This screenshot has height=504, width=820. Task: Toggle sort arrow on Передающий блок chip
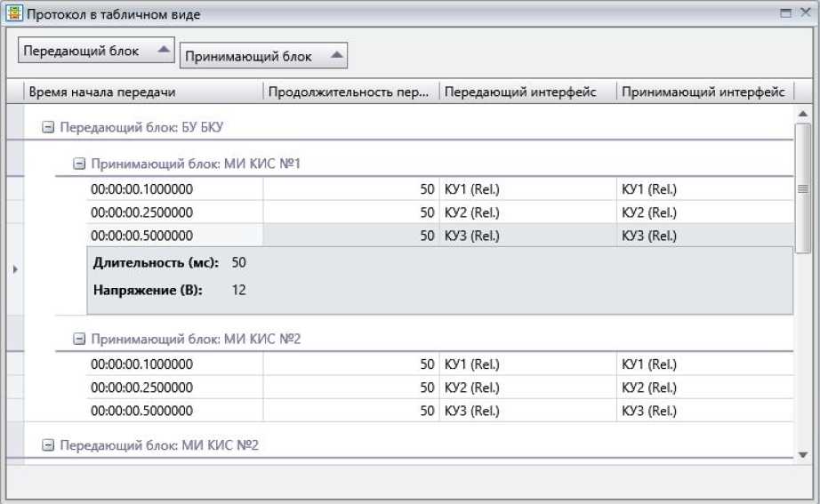(164, 49)
